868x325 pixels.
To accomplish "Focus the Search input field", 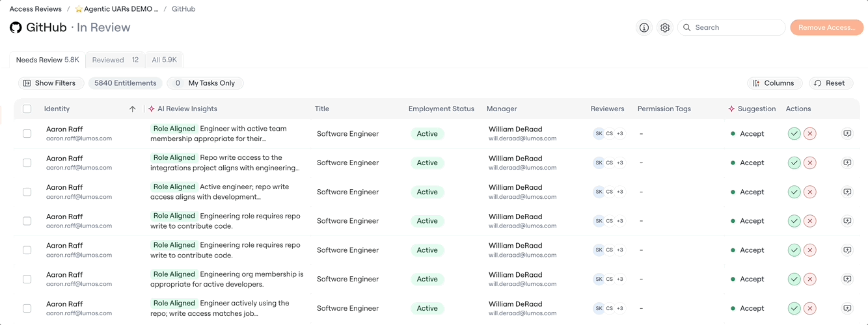I will point(731,27).
